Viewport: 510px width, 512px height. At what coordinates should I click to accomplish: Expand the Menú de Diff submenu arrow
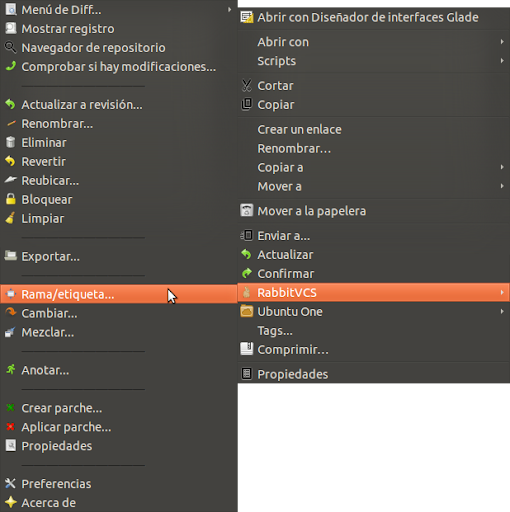[x=229, y=10]
